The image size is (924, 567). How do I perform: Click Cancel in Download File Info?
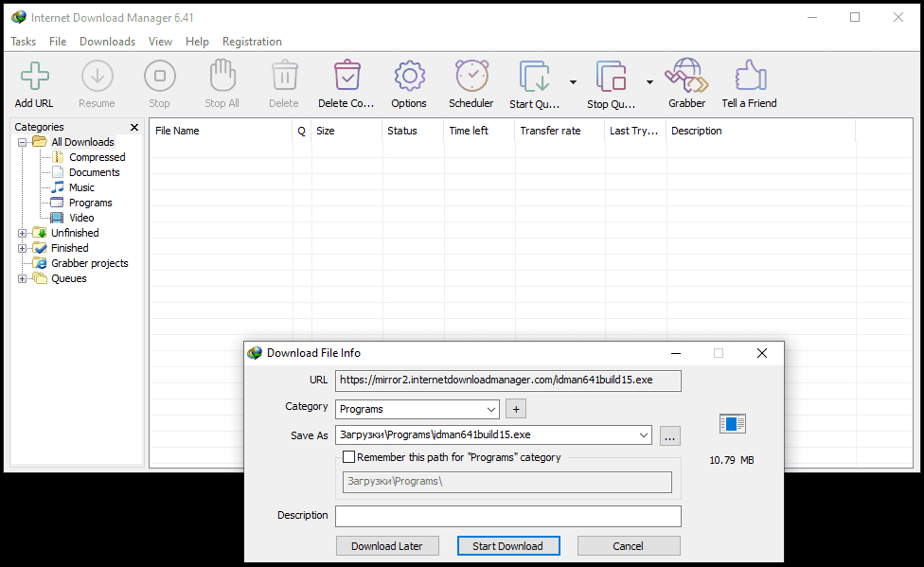(629, 546)
